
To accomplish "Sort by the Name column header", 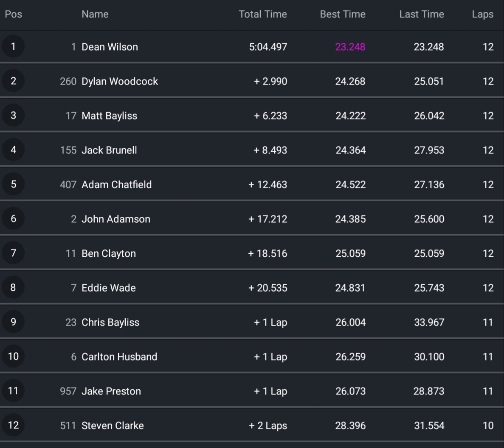I will point(95,14).
